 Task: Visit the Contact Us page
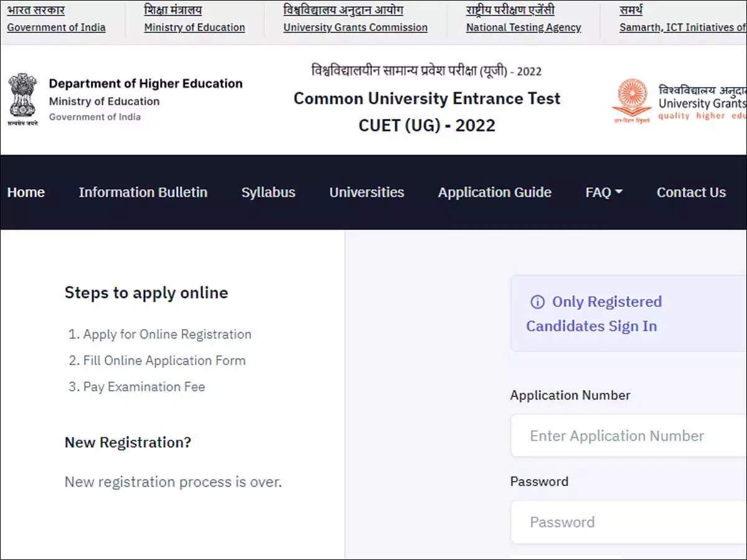pyautogui.click(x=691, y=192)
